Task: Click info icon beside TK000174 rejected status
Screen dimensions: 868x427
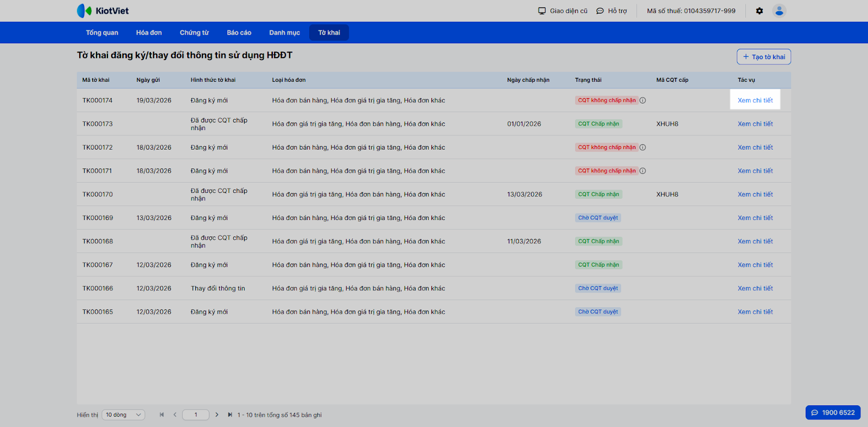Action: pyautogui.click(x=643, y=100)
